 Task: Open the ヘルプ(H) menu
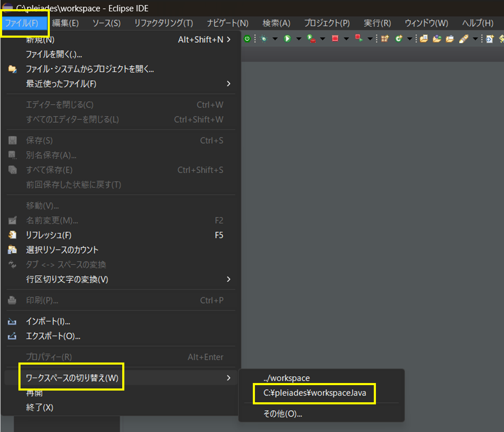[478, 23]
